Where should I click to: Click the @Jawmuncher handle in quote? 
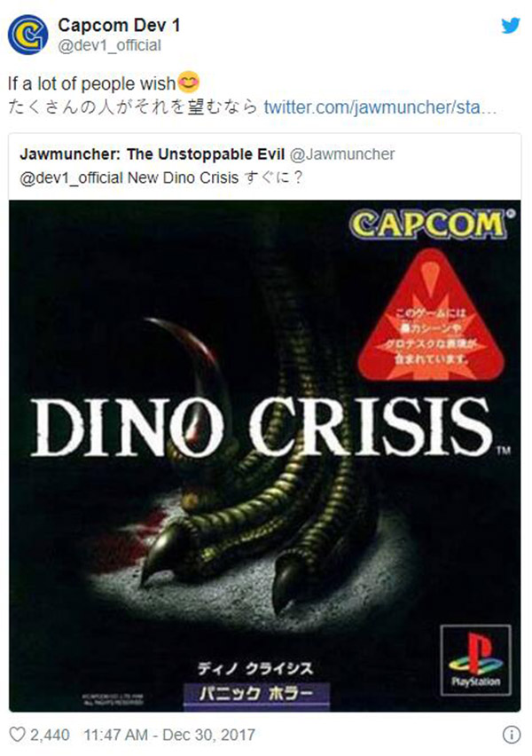coord(342,154)
